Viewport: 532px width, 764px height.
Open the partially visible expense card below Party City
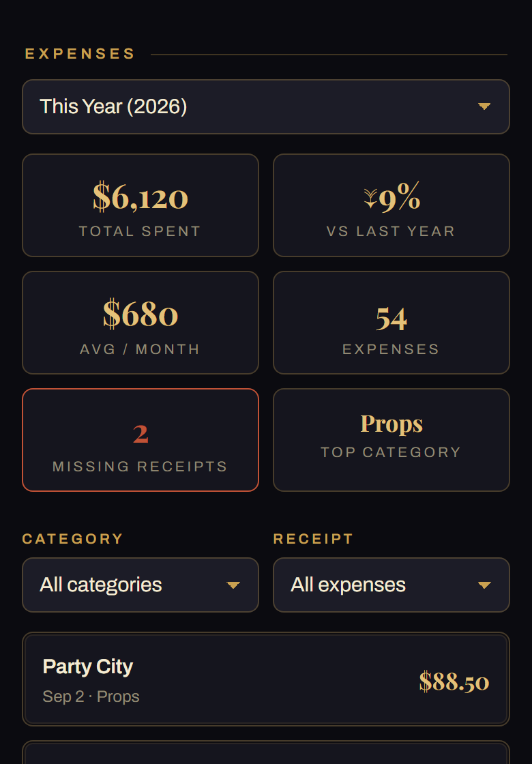click(x=266, y=752)
